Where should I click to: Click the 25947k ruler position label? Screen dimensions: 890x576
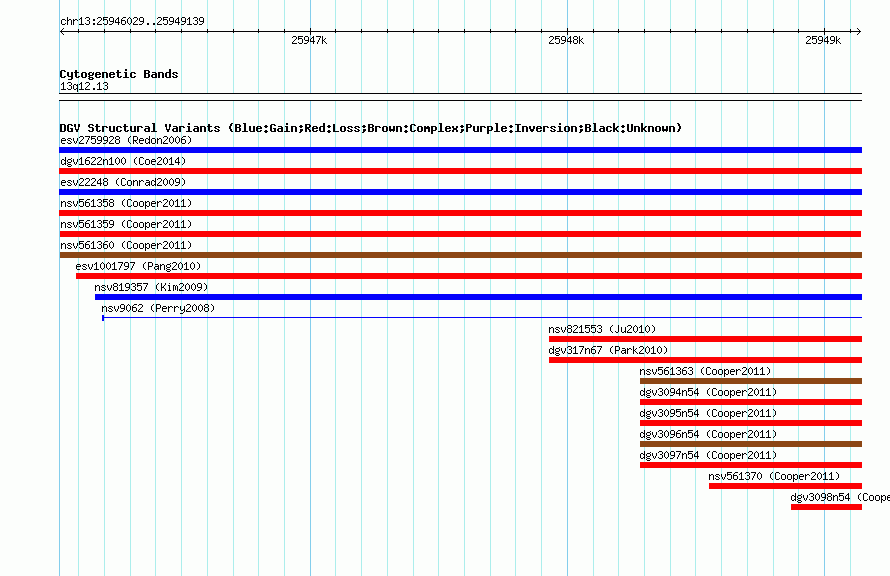309,40
